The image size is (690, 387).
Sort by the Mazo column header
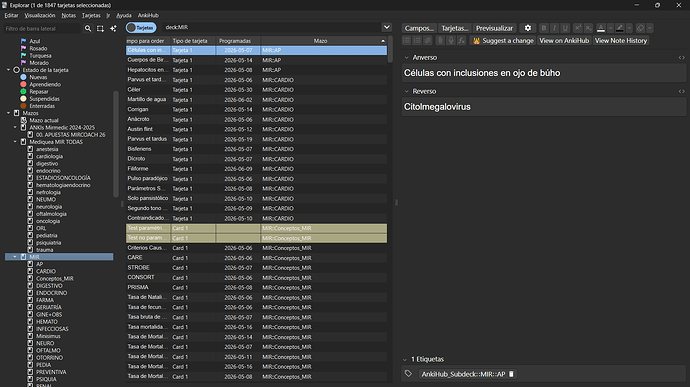coord(320,41)
